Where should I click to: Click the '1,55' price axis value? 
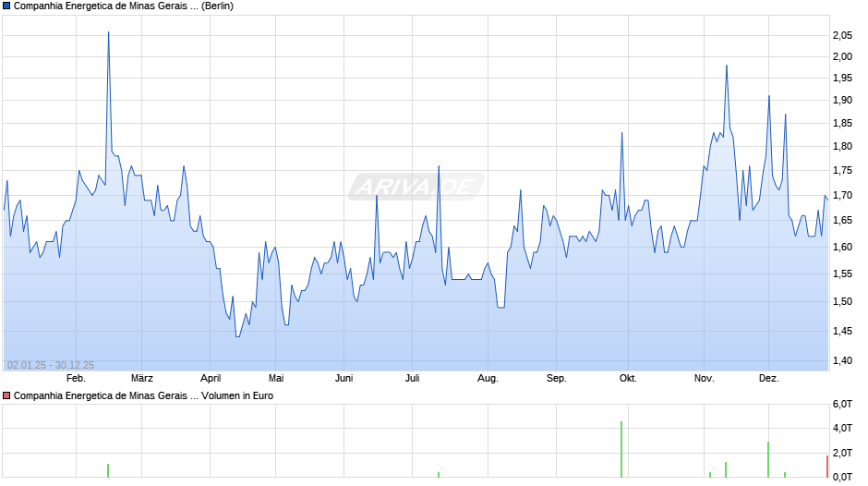tap(842, 273)
